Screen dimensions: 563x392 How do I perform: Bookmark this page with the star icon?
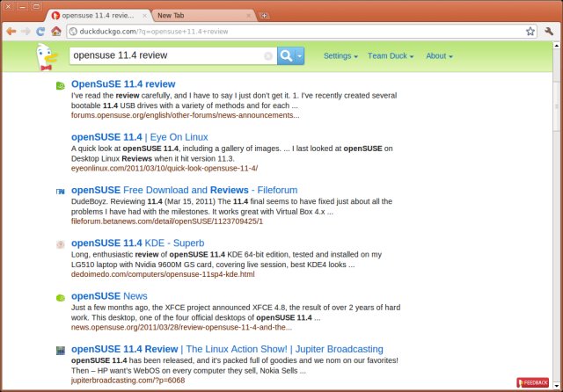pyautogui.click(x=530, y=31)
